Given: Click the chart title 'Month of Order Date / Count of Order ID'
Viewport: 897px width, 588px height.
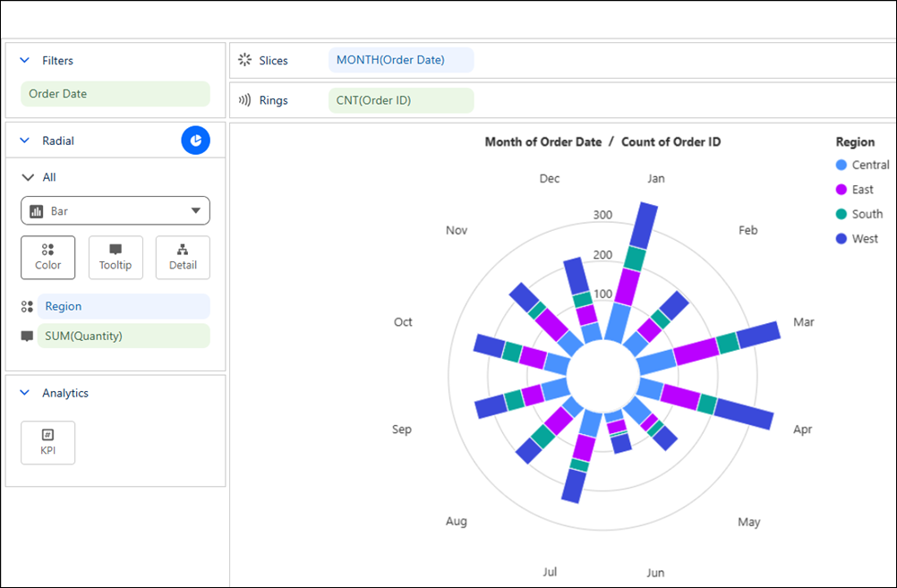Looking at the screenshot, I should [603, 141].
